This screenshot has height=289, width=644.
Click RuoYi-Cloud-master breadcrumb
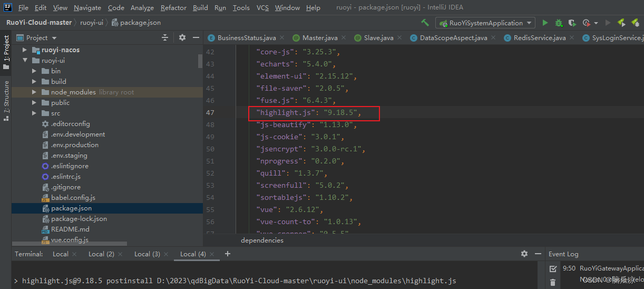click(x=38, y=23)
